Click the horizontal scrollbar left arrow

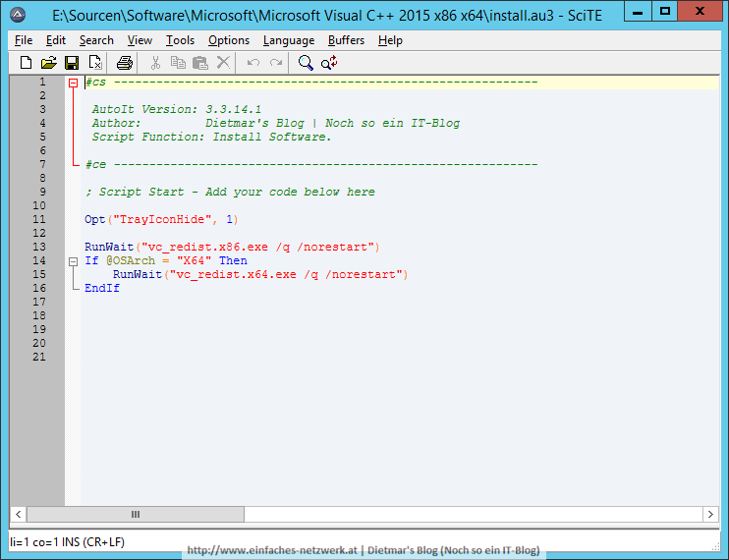coord(18,514)
